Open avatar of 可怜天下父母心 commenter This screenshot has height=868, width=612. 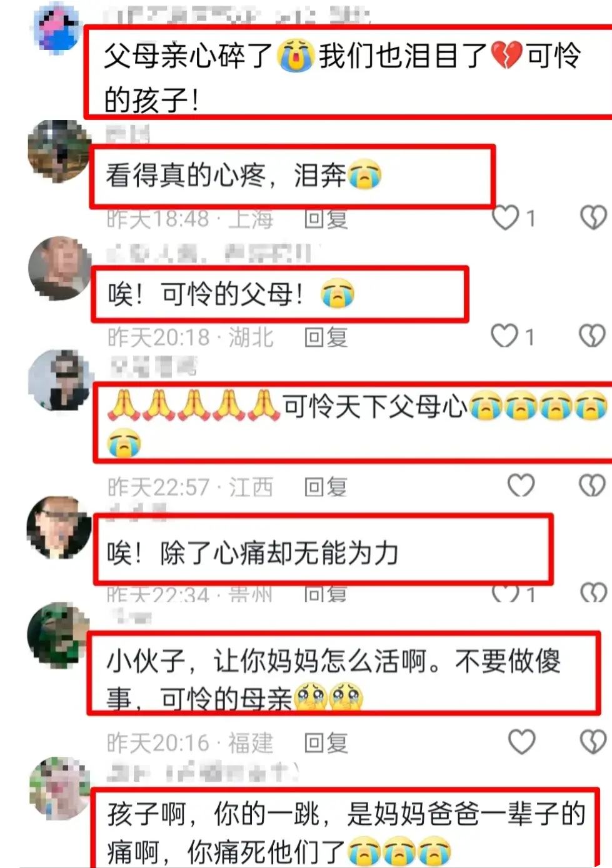[59, 380]
